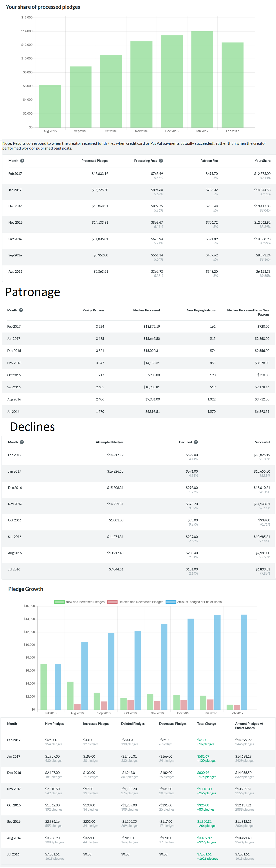This screenshot has width=276, height=868.
Task: Click the Jan 2017 bar in share chart
Action: [202, 79]
